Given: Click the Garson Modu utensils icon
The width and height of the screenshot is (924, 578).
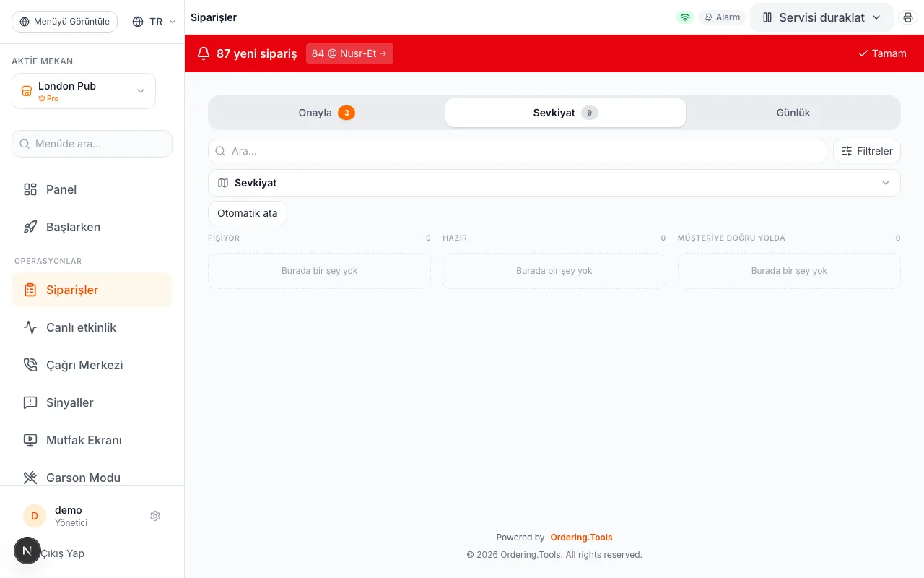Looking at the screenshot, I should [30, 478].
